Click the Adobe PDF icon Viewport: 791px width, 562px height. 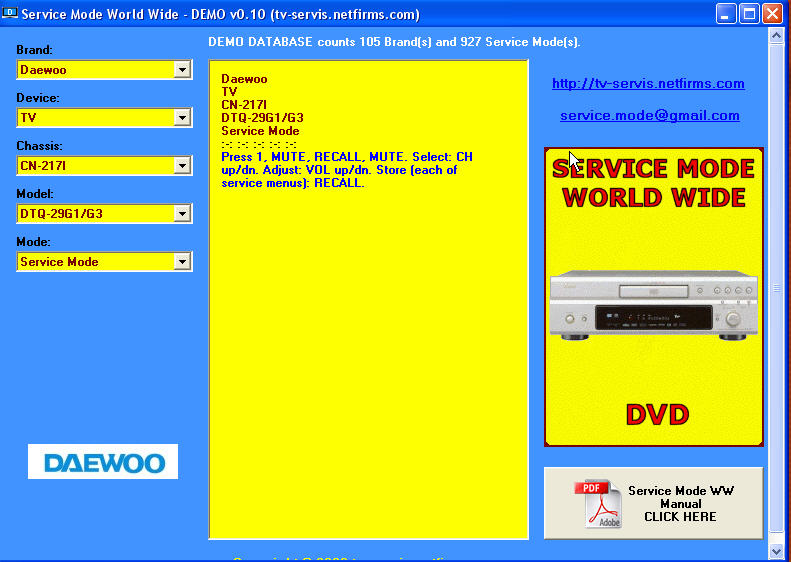(x=599, y=503)
